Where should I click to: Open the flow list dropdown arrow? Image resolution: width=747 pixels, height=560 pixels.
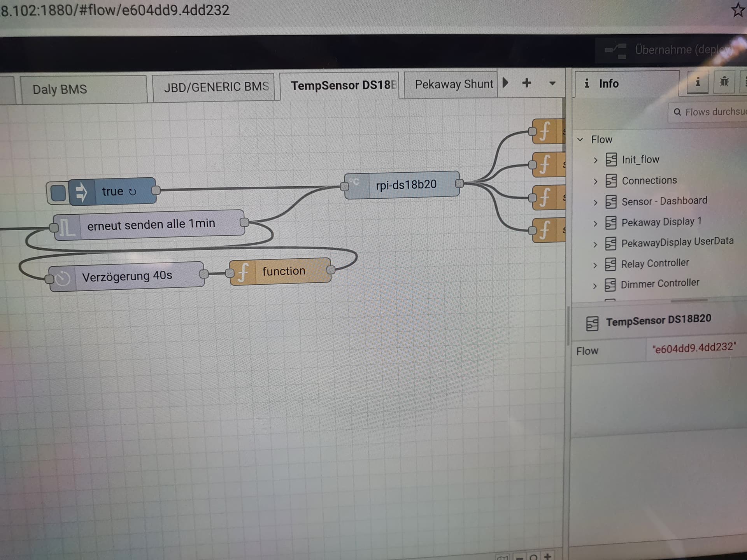click(552, 83)
